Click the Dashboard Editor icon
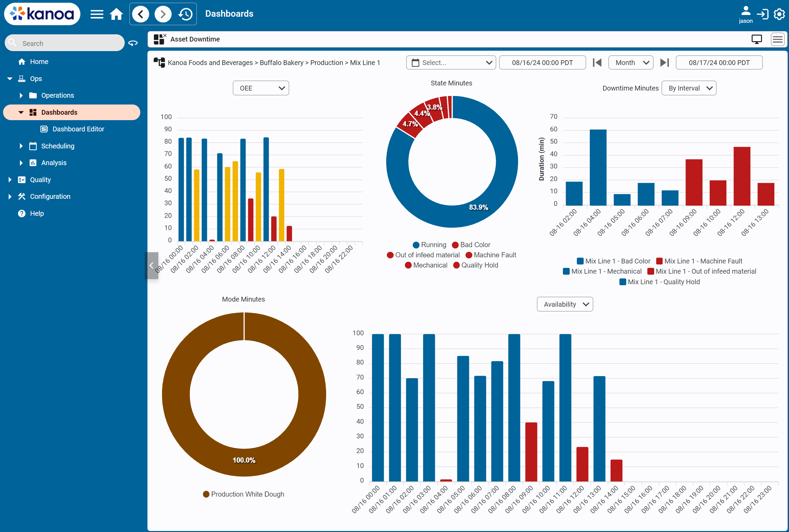Viewport: 789px width, 532px height. click(x=44, y=129)
